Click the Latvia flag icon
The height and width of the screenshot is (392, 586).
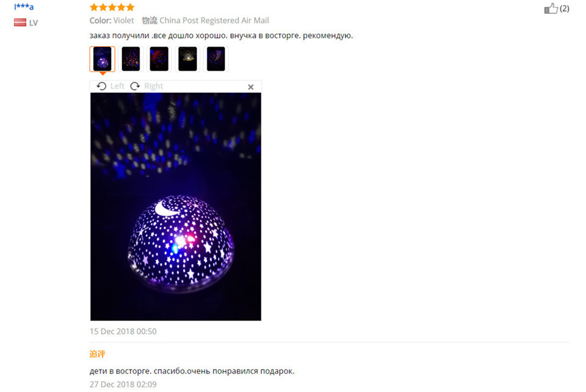point(20,23)
